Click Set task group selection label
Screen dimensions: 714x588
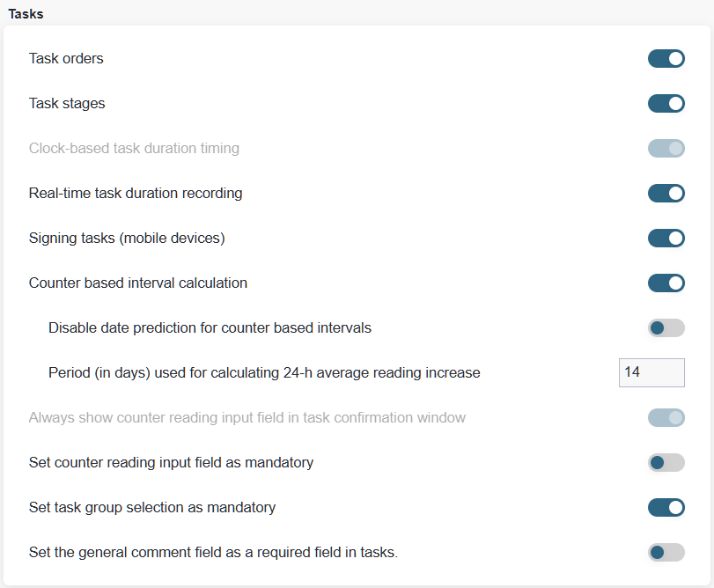click(152, 508)
